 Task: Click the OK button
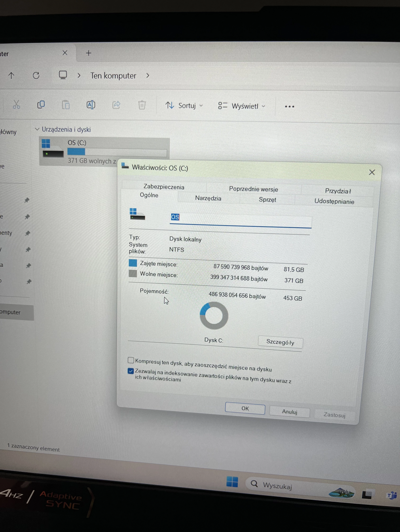coord(245,408)
